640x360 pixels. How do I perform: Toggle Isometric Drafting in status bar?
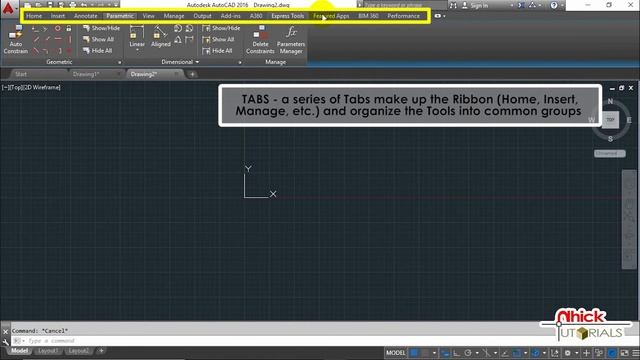pyautogui.click(x=486, y=353)
